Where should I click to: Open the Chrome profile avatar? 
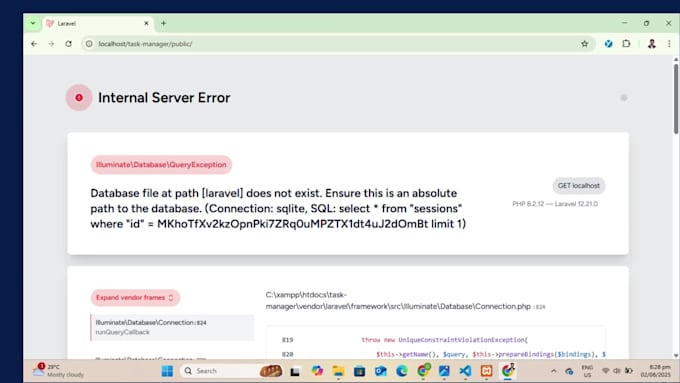coord(651,44)
